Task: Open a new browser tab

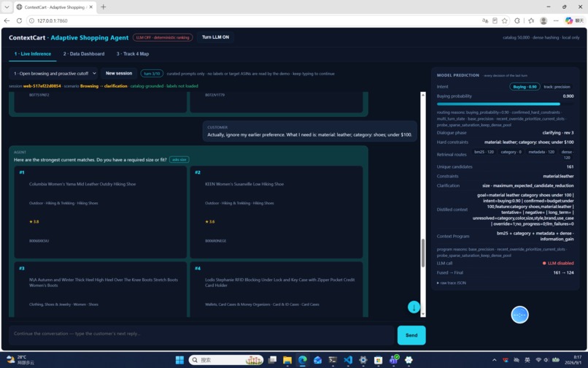Action: 104,7
